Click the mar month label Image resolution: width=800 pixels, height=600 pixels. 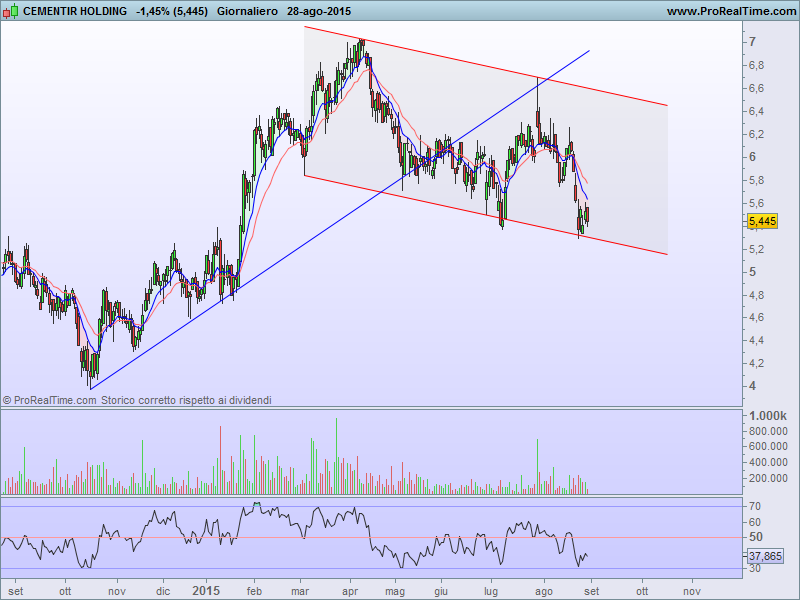pyautogui.click(x=300, y=591)
